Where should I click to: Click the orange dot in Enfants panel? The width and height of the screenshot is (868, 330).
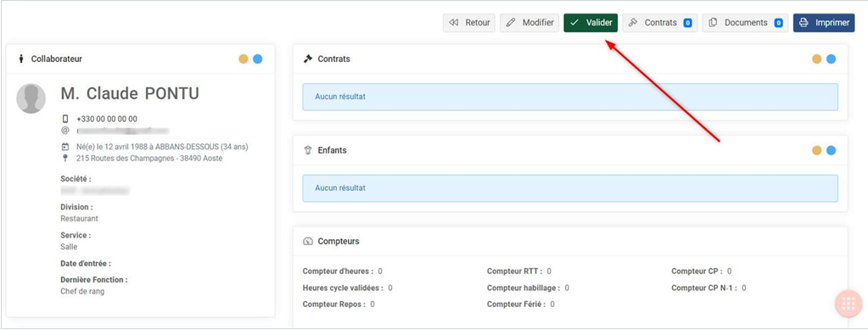[x=816, y=150]
